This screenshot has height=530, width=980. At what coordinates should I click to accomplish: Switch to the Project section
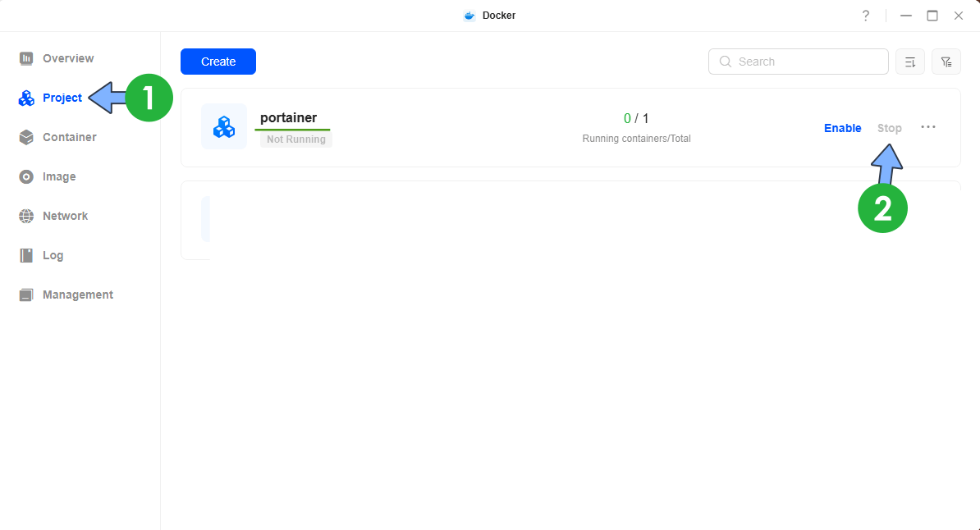point(61,97)
